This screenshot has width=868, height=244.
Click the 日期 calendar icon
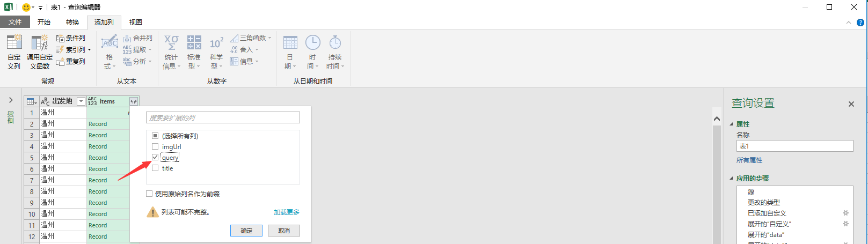290,42
